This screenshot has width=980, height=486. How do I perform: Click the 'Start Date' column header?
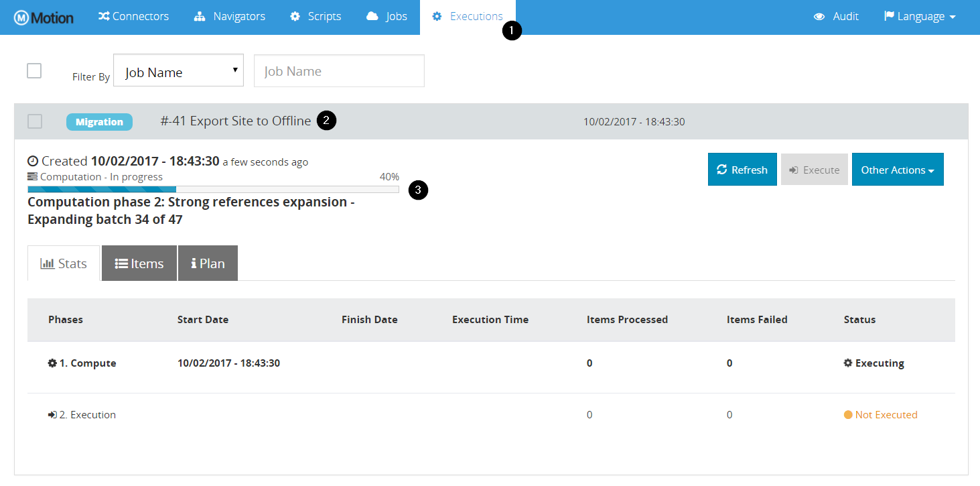(x=203, y=320)
